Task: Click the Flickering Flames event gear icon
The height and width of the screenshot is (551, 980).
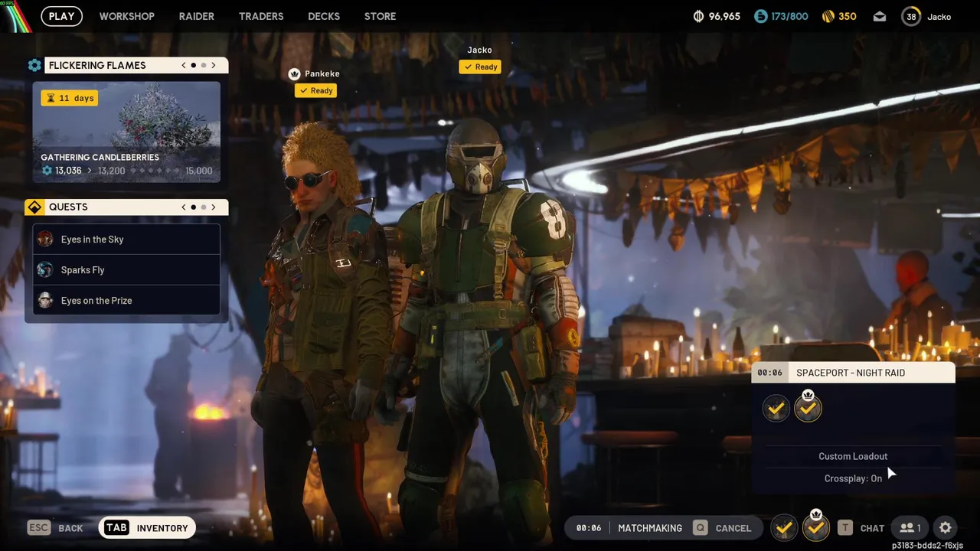Action: 34,66
